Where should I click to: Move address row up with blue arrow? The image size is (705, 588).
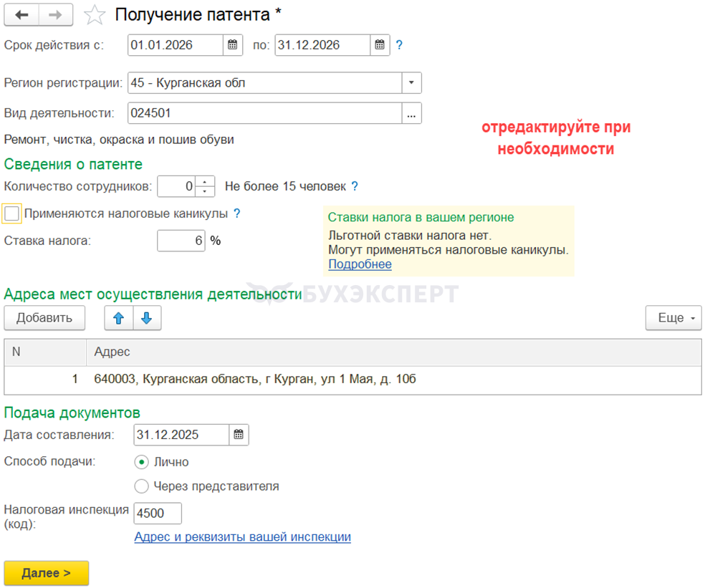(x=119, y=318)
